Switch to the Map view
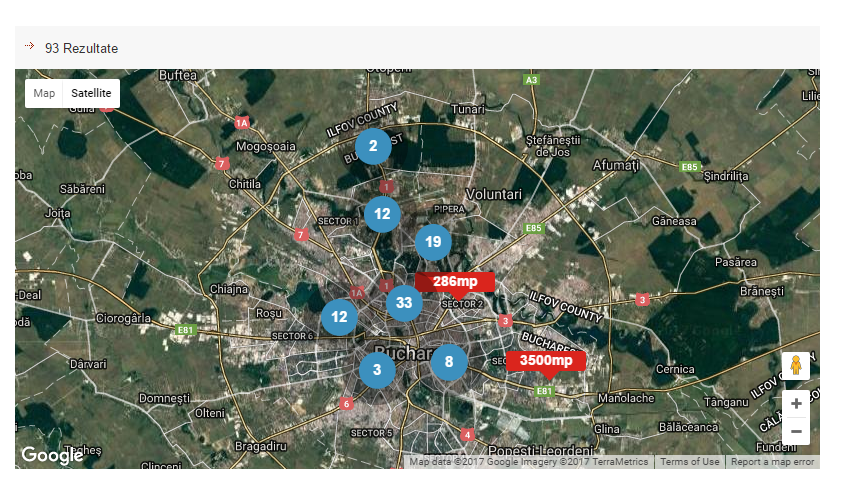This screenshot has width=862, height=494. click(44, 93)
